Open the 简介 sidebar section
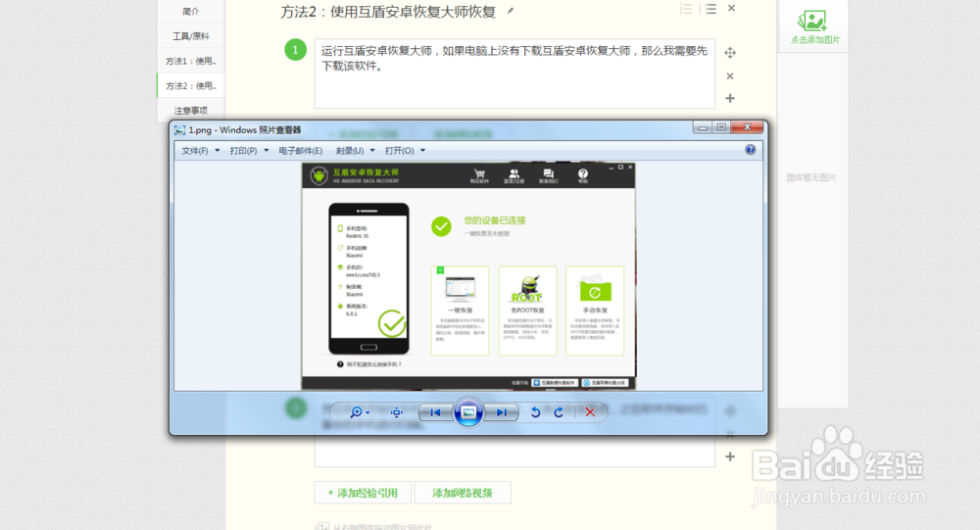 [x=191, y=11]
